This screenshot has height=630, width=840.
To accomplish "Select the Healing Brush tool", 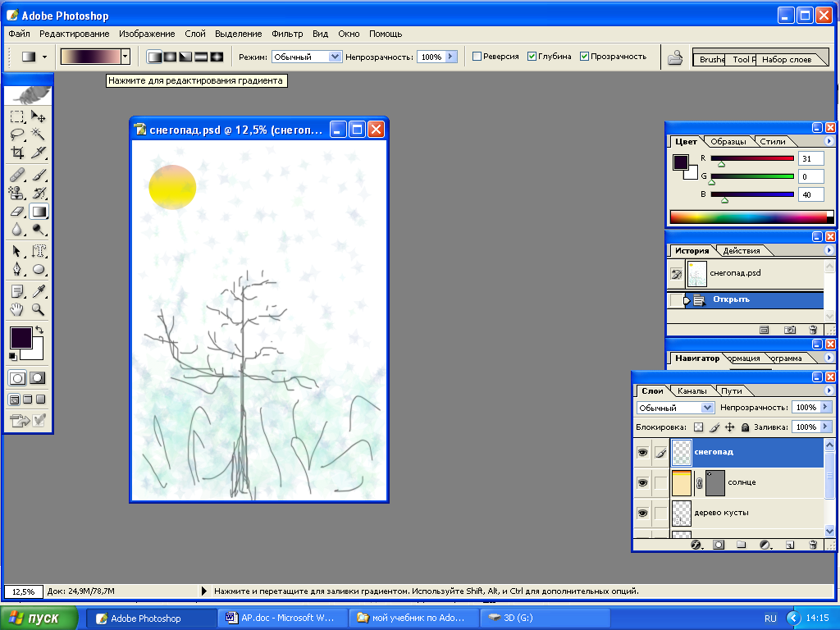I will coord(17,175).
